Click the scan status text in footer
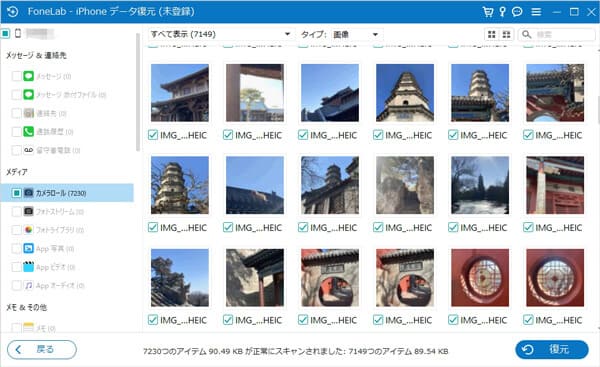This screenshot has width=600, height=367. 295,351
